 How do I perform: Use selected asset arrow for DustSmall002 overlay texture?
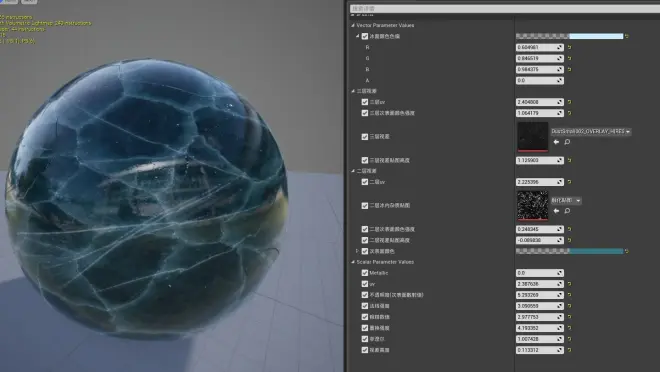(x=556, y=142)
